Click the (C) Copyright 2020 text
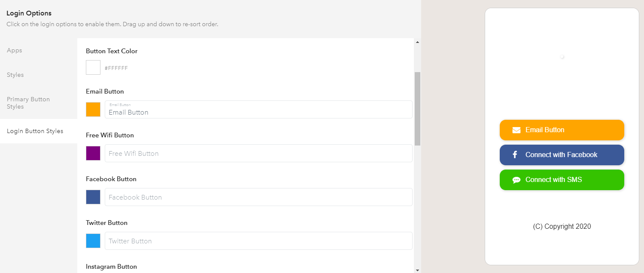Screen dimensions: 644x273 coord(562,227)
